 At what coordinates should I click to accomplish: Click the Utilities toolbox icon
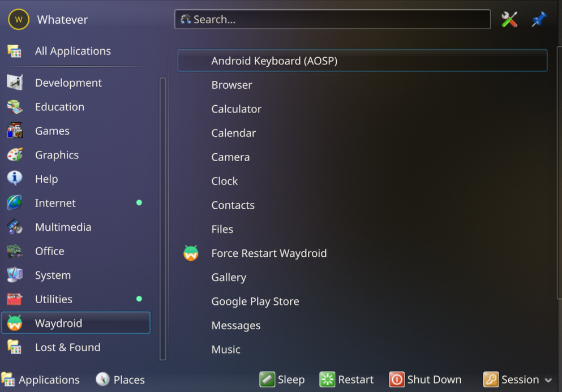pyautogui.click(x=14, y=299)
